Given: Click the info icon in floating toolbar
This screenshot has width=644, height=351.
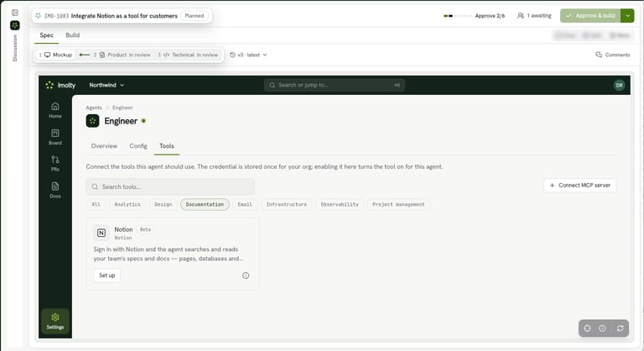Looking at the screenshot, I should tap(602, 328).
